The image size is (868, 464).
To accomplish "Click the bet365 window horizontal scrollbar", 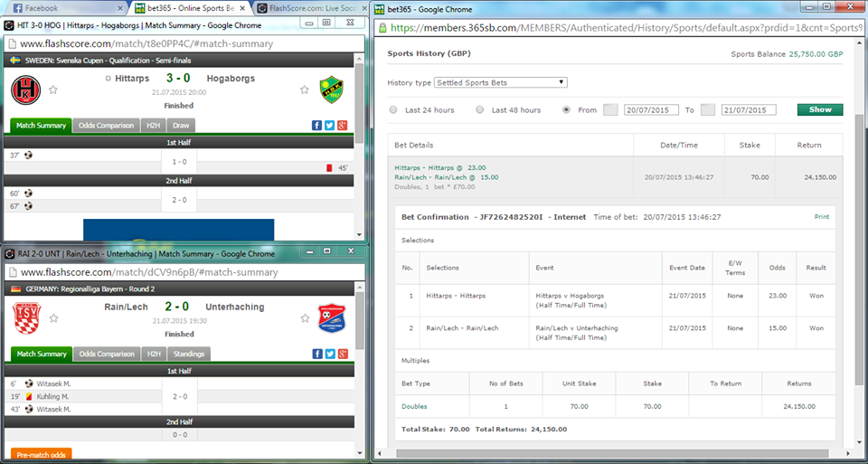I will [x=613, y=453].
